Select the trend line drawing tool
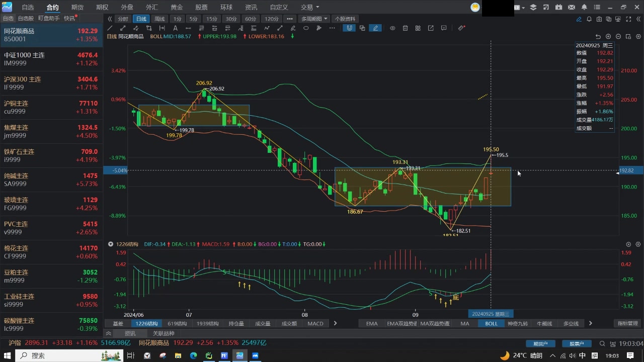Viewport: 644px width, 362px height. coord(110,28)
